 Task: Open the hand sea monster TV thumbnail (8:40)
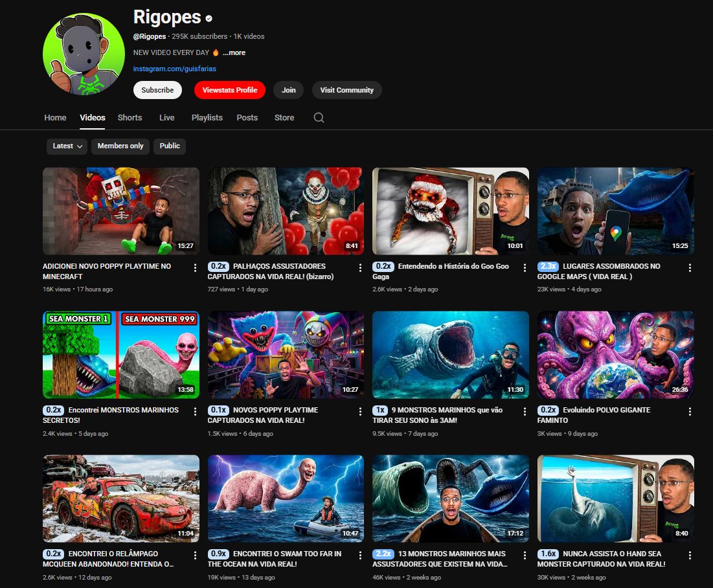(x=616, y=499)
